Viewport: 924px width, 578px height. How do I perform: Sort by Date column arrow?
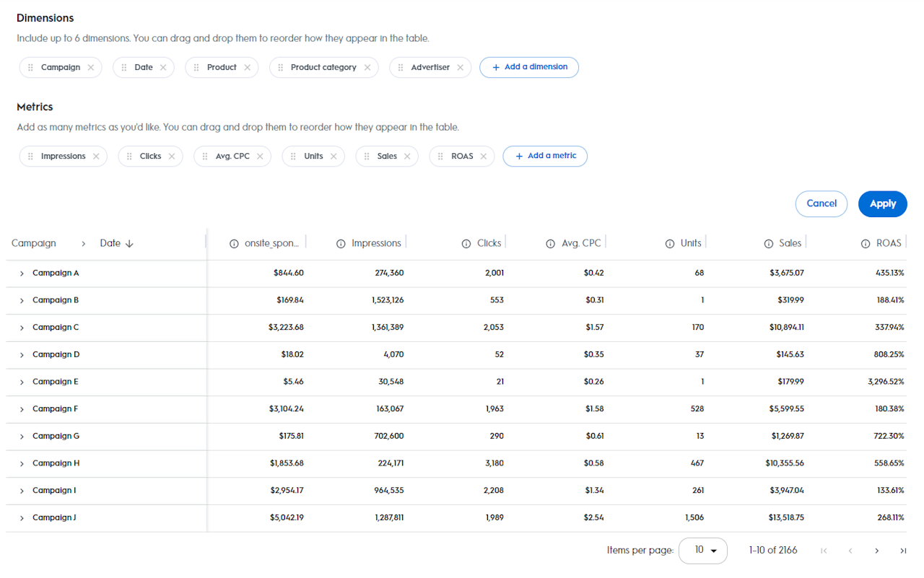pos(130,244)
